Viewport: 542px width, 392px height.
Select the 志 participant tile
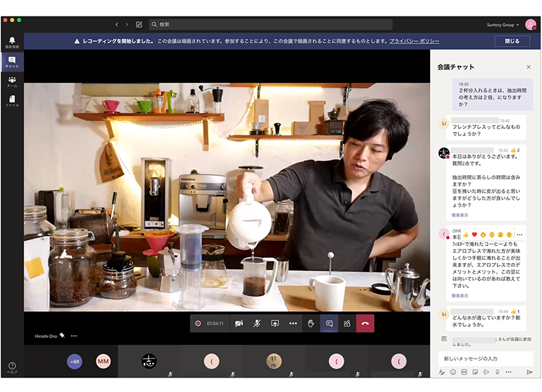[x=149, y=362]
